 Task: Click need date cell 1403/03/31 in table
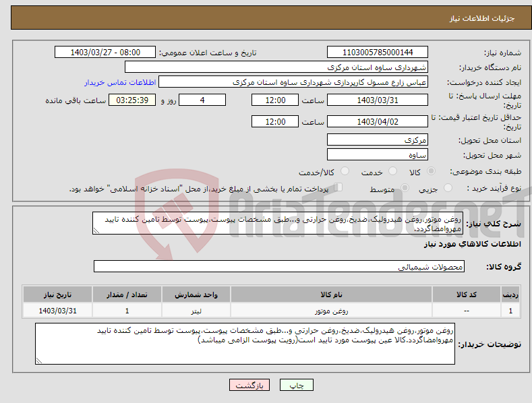58,311
